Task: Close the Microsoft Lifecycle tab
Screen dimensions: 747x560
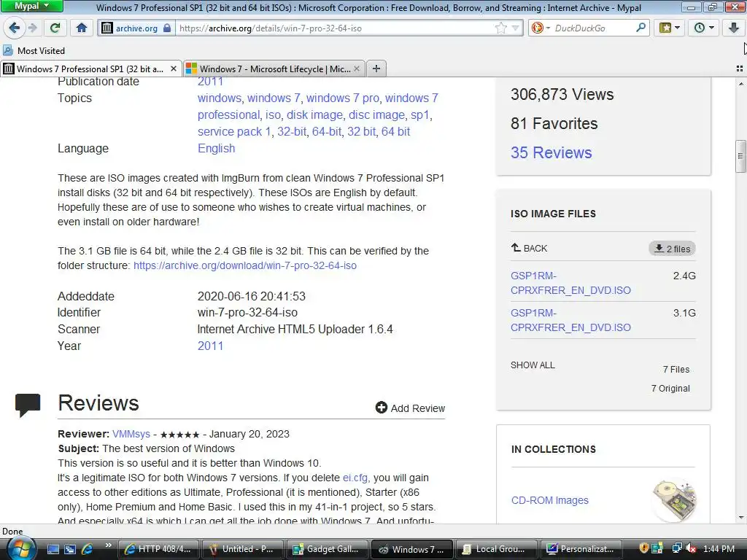Action: click(x=356, y=69)
